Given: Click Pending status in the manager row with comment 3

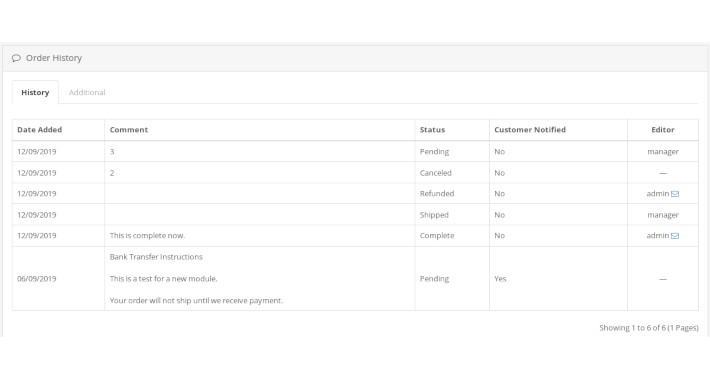Looking at the screenshot, I should click(434, 152).
